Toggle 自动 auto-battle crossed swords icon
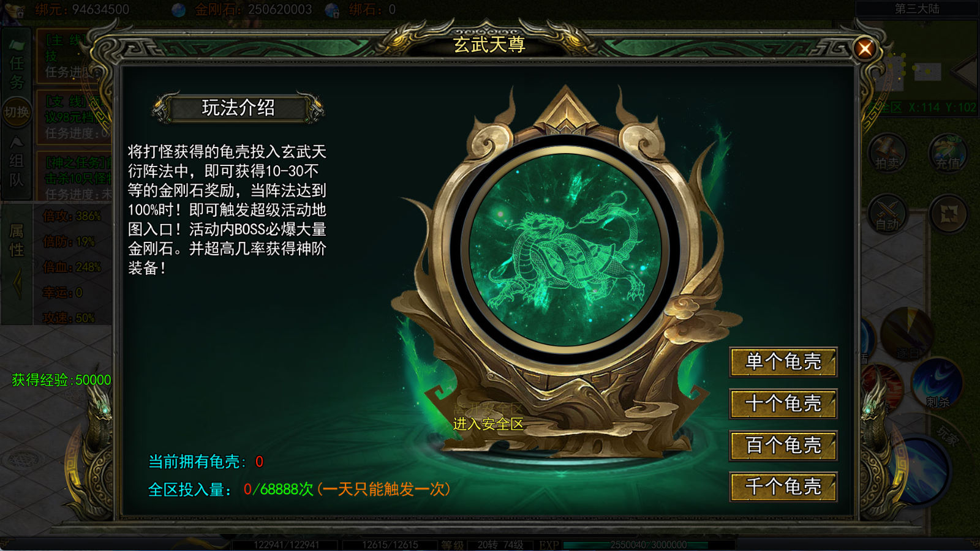Image resolution: width=980 pixels, height=551 pixels. (887, 214)
